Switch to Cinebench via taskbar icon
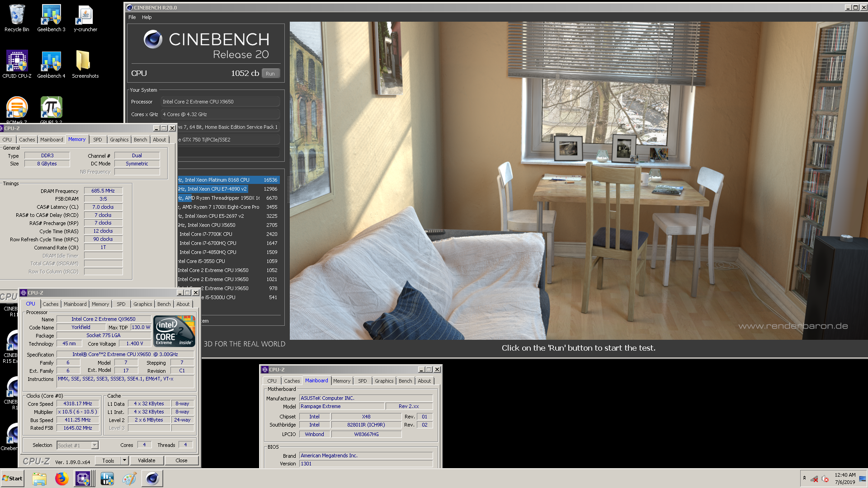 pyautogui.click(x=152, y=479)
